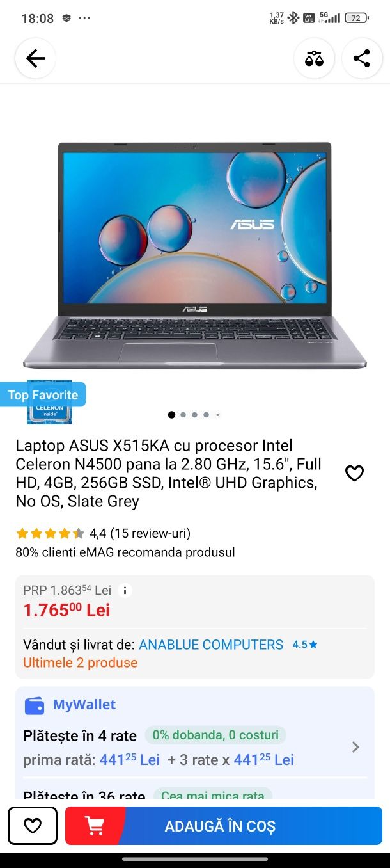Select the second image carousel dot
The image size is (390, 868).
coord(183,415)
